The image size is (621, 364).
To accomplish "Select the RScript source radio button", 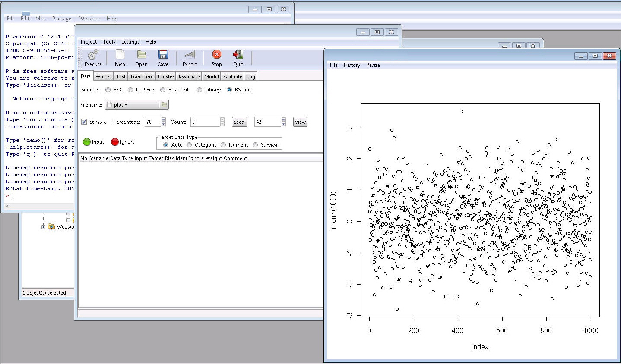I will (x=229, y=90).
